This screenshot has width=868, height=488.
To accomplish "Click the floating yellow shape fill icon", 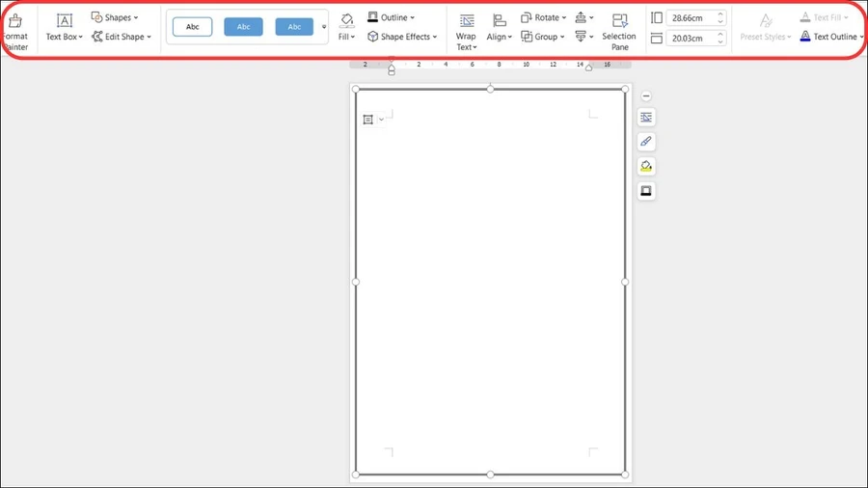I will 646,166.
